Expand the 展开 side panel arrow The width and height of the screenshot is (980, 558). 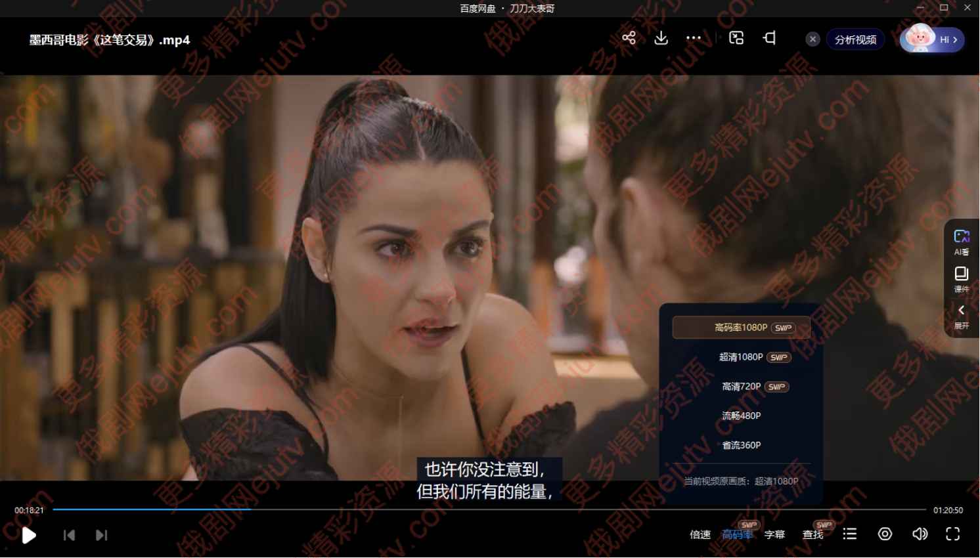962,316
